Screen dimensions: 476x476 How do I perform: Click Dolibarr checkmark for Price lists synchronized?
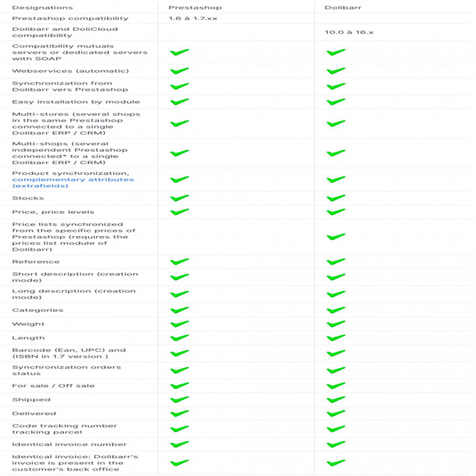pos(336,237)
